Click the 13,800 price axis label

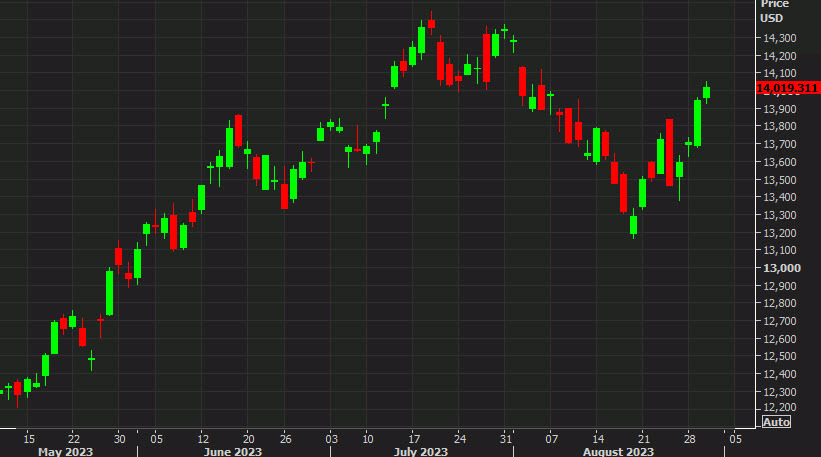pos(780,126)
